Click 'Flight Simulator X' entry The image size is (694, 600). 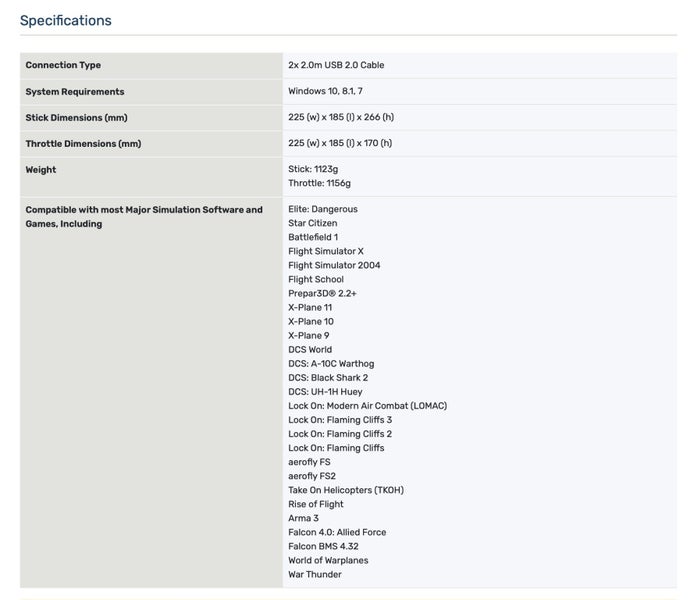click(x=326, y=251)
